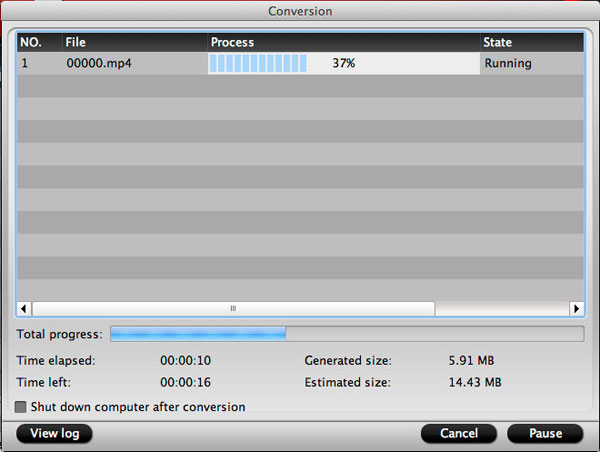Click the left scroll arrow of file list
Image resolution: width=600 pixels, height=452 pixels.
click(25, 308)
